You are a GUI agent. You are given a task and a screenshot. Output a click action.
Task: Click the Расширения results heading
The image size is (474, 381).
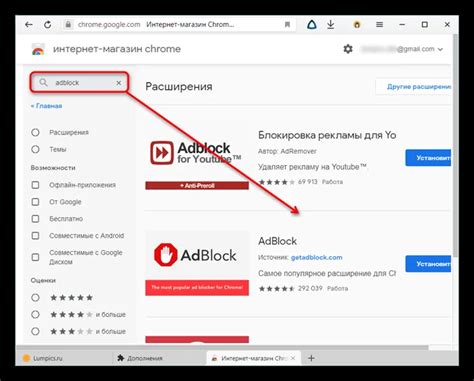[x=179, y=87]
